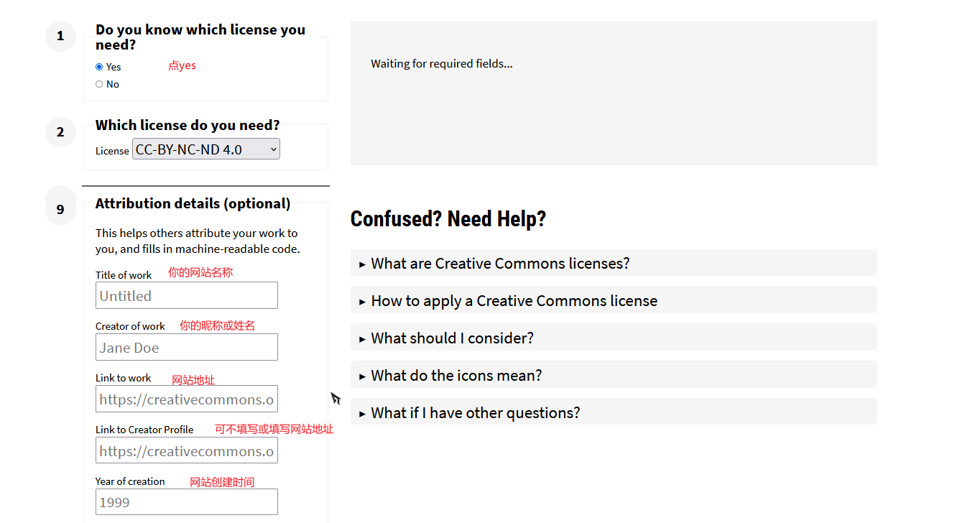Focus the Link to Creator Profile field

[186, 451]
